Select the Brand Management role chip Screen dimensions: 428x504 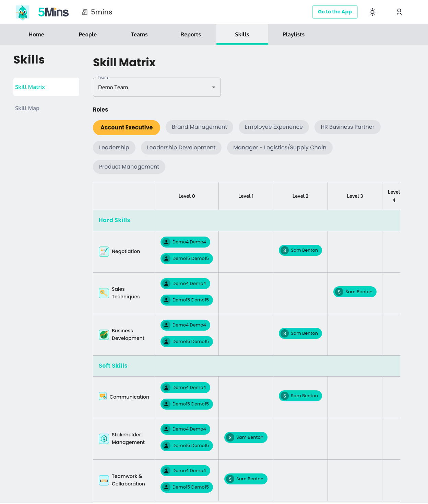click(x=199, y=127)
